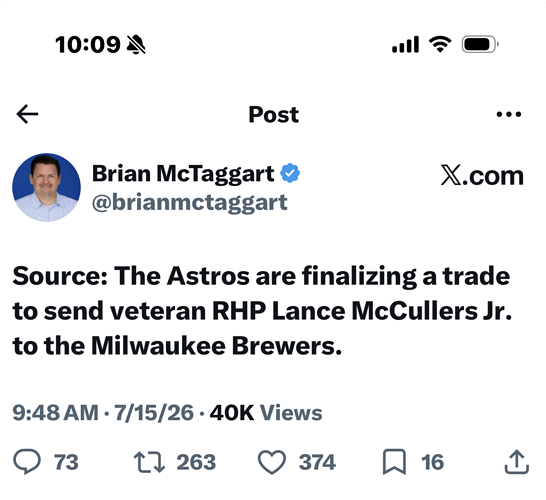Click the blue verified badge
This screenshot has height=500, width=546.
(290, 173)
